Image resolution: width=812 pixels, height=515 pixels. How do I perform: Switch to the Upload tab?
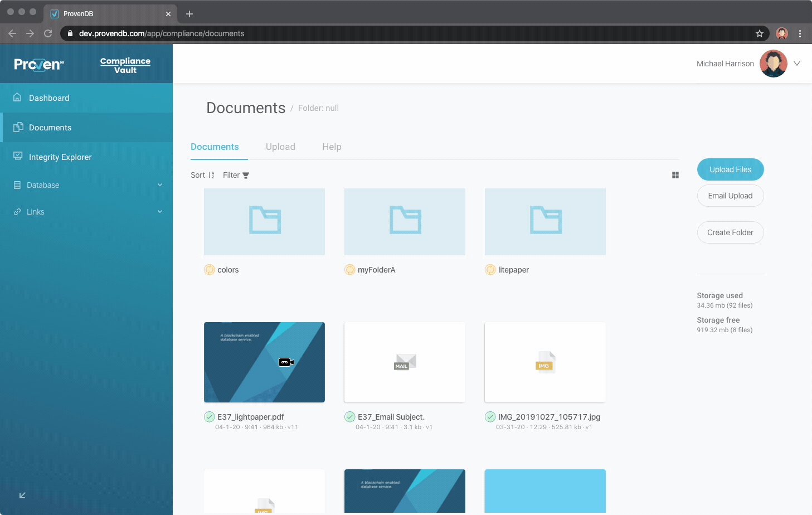coord(280,147)
